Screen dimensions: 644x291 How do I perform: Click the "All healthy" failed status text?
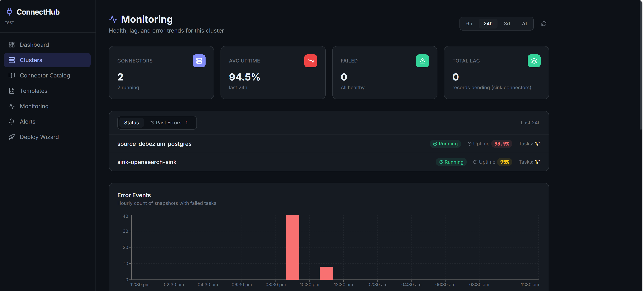pyautogui.click(x=352, y=87)
